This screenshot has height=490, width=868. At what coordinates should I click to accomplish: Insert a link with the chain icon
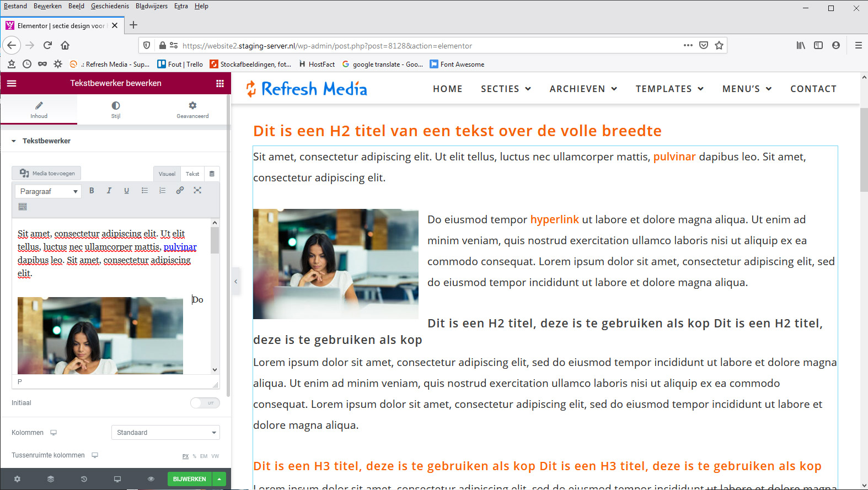coord(180,191)
